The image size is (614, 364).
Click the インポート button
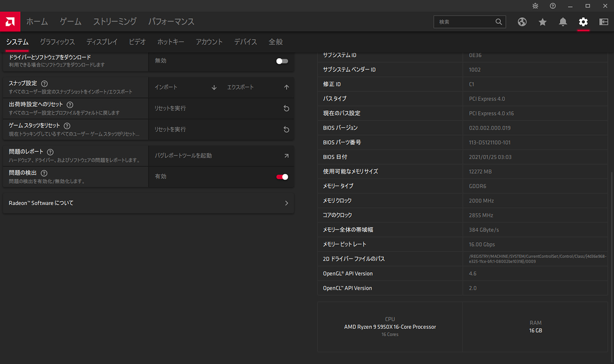186,87
